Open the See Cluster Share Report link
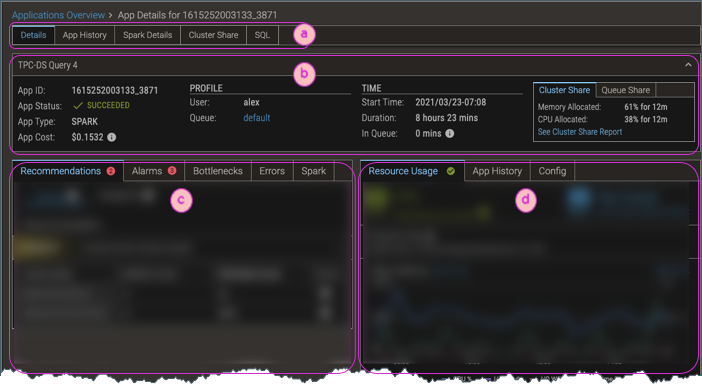This screenshot has width=702, height=384. (x=580, y=132)
